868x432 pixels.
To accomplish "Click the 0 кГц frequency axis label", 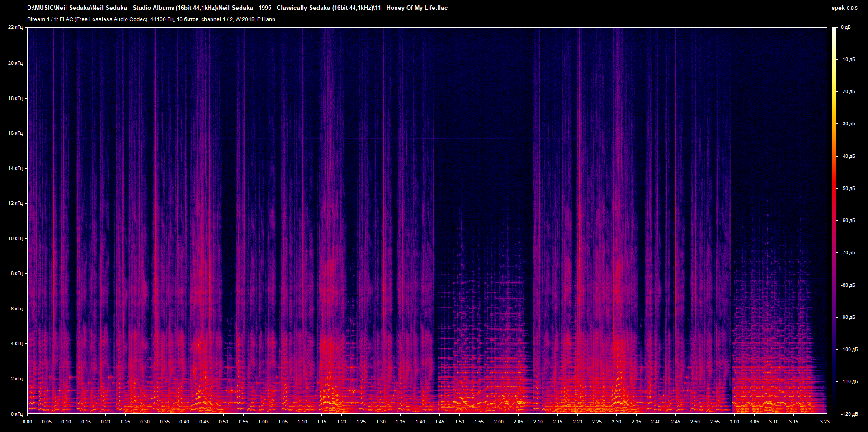I will tap(17, 414).
